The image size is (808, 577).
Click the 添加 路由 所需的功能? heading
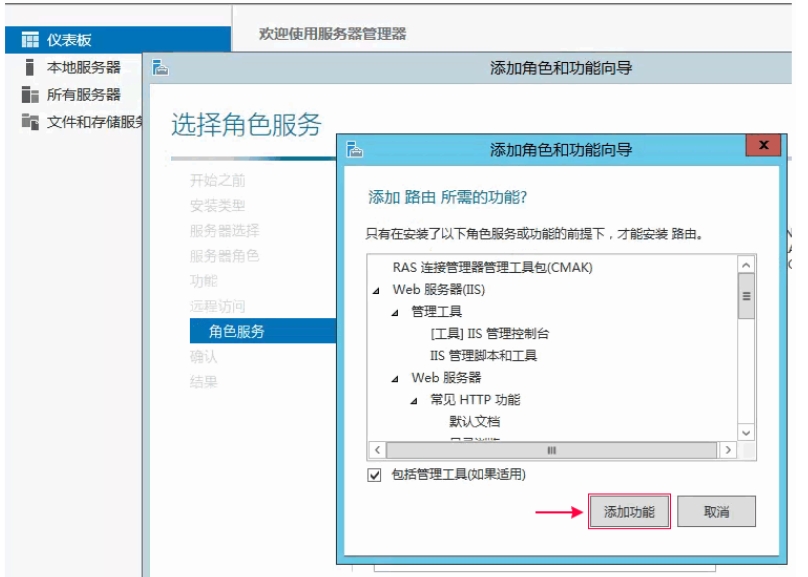pyautogui.click(x=447, y=197)
